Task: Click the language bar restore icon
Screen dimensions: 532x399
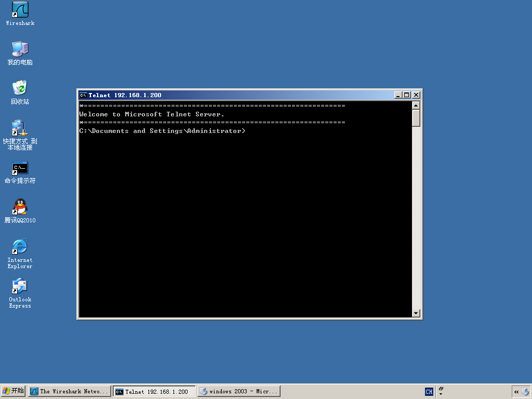Action: pos(441,389)
